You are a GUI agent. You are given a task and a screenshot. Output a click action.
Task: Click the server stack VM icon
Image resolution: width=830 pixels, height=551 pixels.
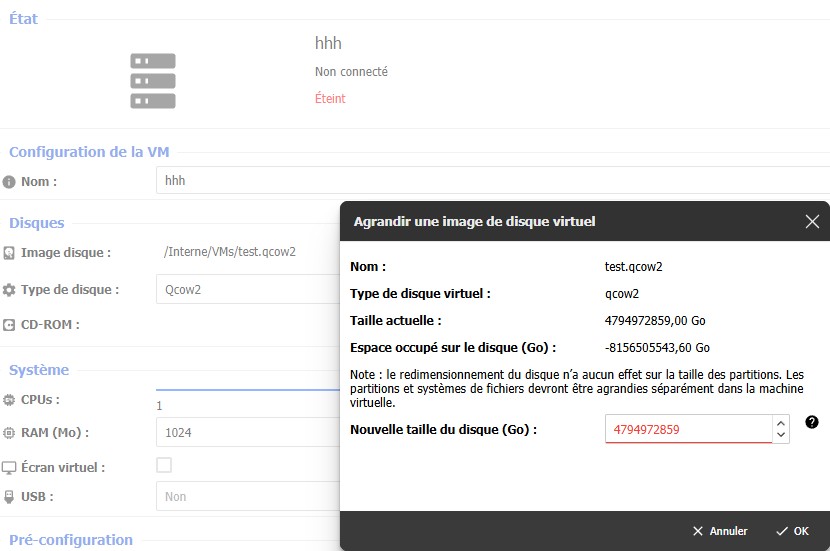153,81
